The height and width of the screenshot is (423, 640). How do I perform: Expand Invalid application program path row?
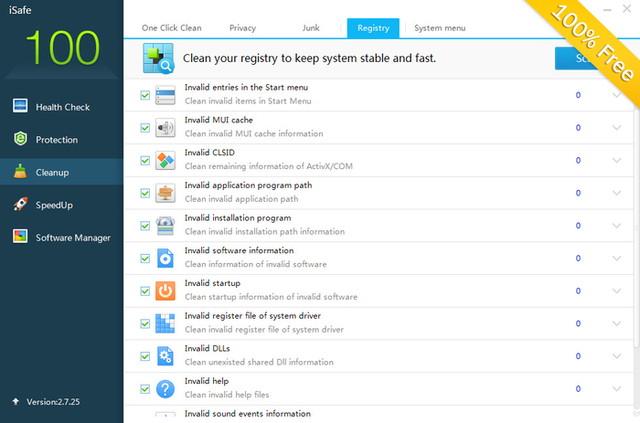pos(616,193)
